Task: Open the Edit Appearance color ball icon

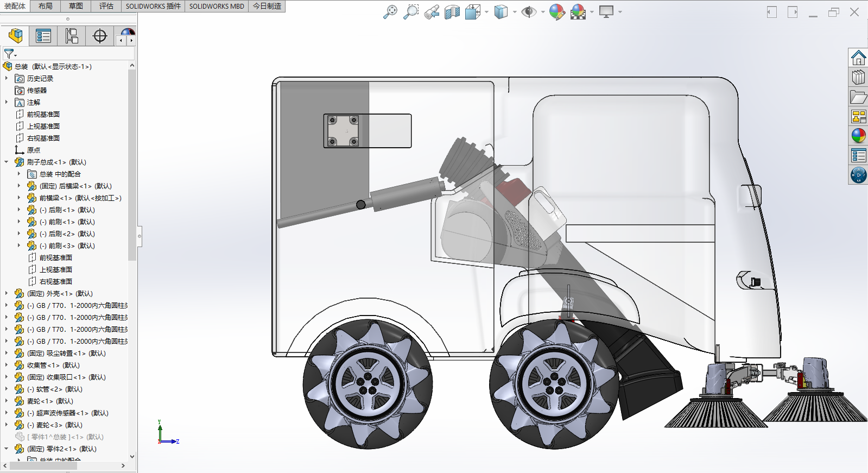Action: (557, 12)
